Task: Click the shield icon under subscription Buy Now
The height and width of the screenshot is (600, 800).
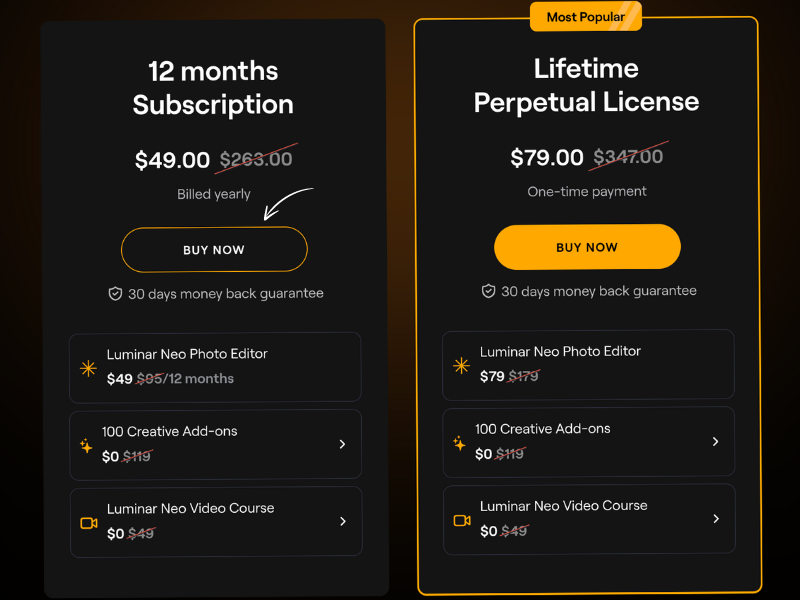Action: (115, 294)
